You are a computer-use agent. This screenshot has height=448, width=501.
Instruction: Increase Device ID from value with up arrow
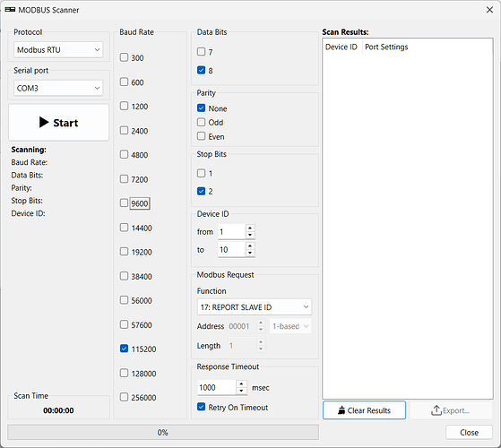point(250,228)
